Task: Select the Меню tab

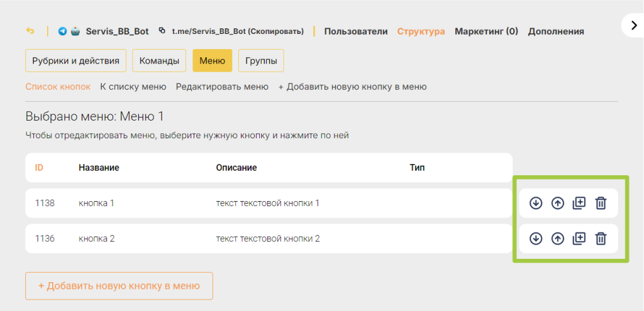Action: (x=213, y=61)
